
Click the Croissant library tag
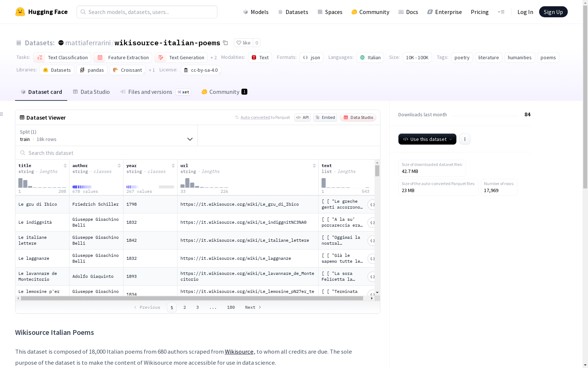coord(128,70)
